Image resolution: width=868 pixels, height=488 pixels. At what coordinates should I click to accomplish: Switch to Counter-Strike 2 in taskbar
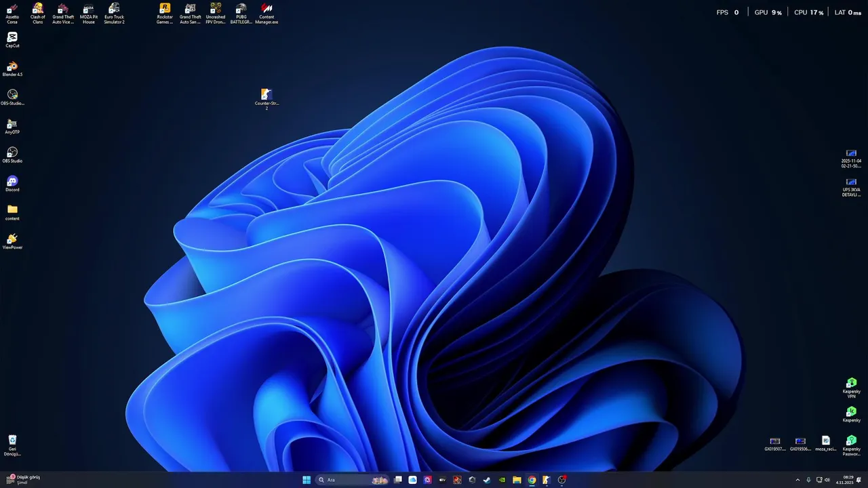(547, 480)
